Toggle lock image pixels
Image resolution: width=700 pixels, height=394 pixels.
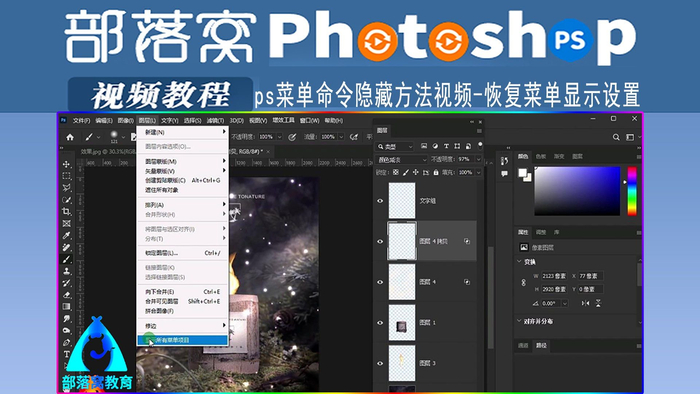(x=406, y=172)
